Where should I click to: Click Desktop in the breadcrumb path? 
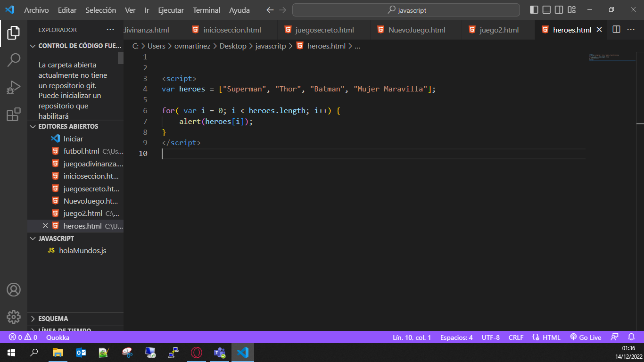233,46
